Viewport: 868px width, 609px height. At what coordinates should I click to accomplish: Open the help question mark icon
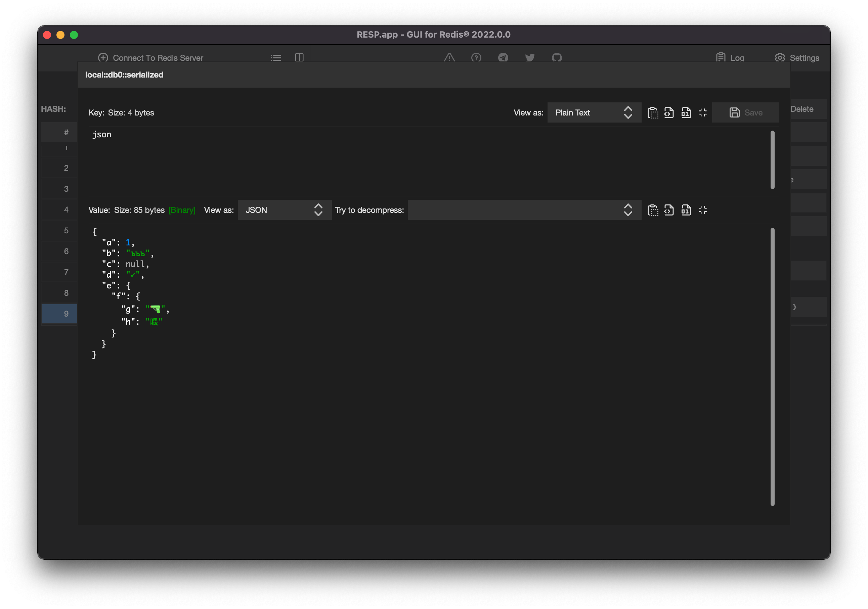coord(476,57)
